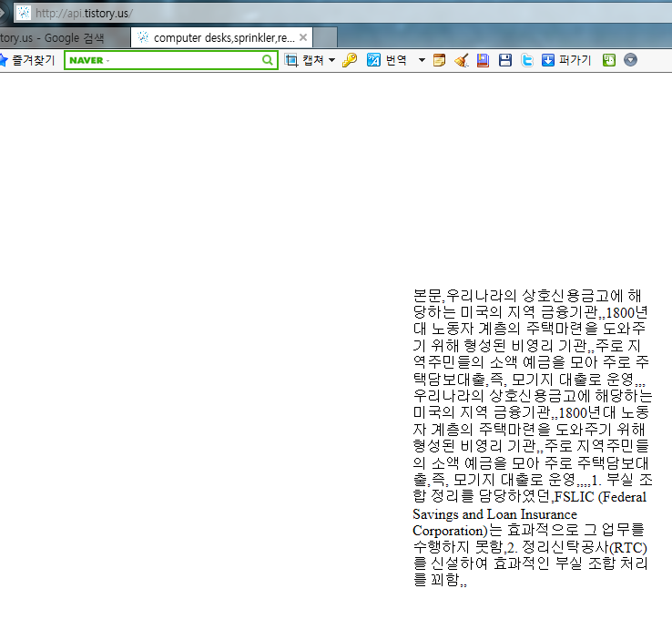Image resolution: width=672 pixels, height=619 pixels.
Task: Click the 번역 translate icon
Action: click(x=373, y=60)
